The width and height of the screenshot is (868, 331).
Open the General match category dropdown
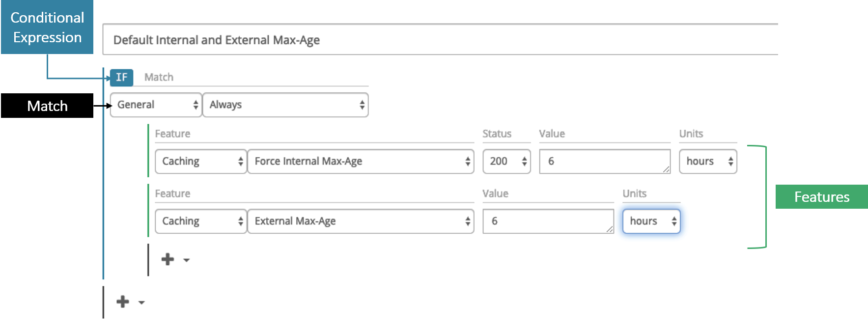[x=156, y=105]
